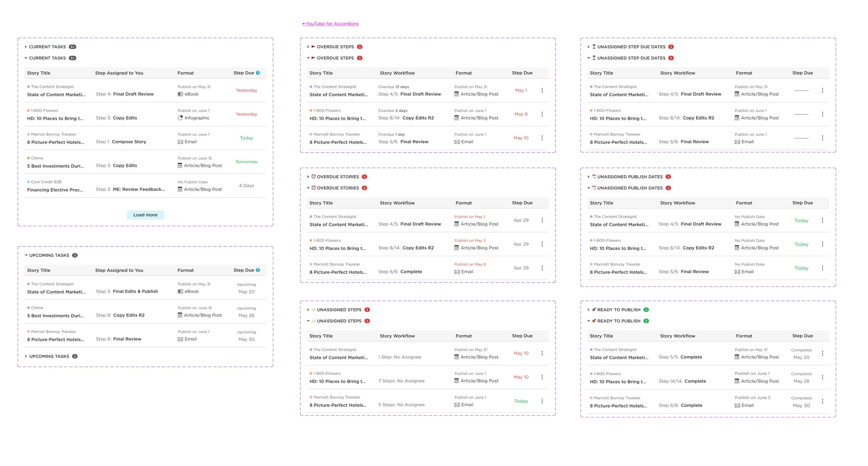
Task: Open kebab menu for Ready to Publish May 28 row
Action: 822,377
